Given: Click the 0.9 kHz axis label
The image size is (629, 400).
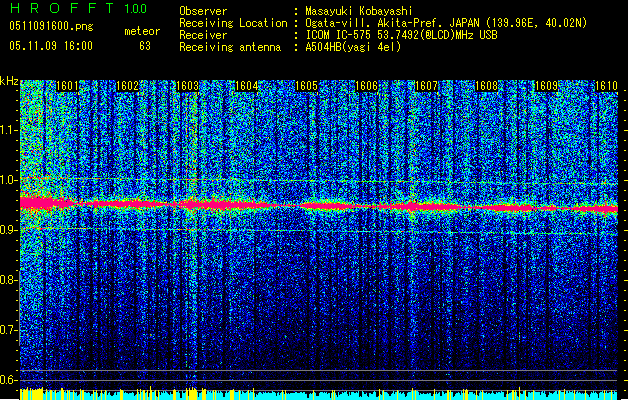Looking at the screenshot, I should tap(9, 230).
